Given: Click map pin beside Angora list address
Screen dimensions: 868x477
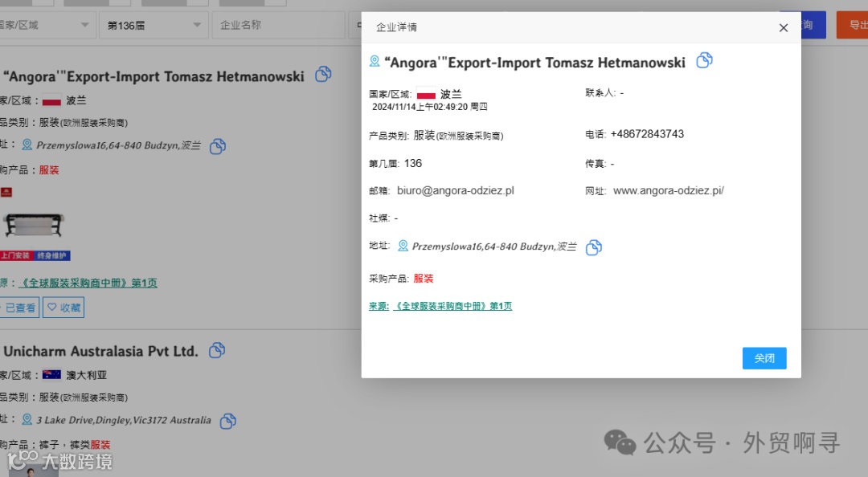Looking at the screenshot, I should [27, 145].
